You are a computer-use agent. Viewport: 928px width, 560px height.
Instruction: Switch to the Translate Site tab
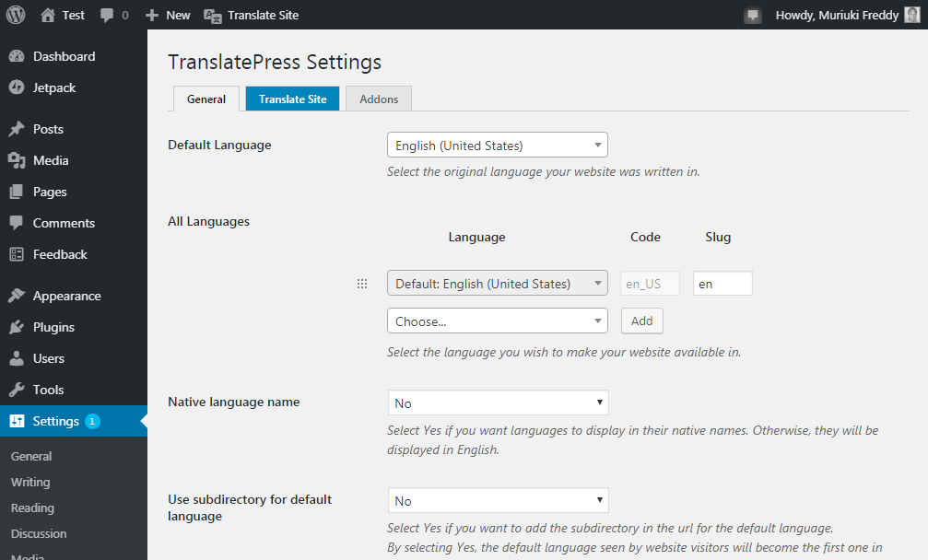[292, 99]
